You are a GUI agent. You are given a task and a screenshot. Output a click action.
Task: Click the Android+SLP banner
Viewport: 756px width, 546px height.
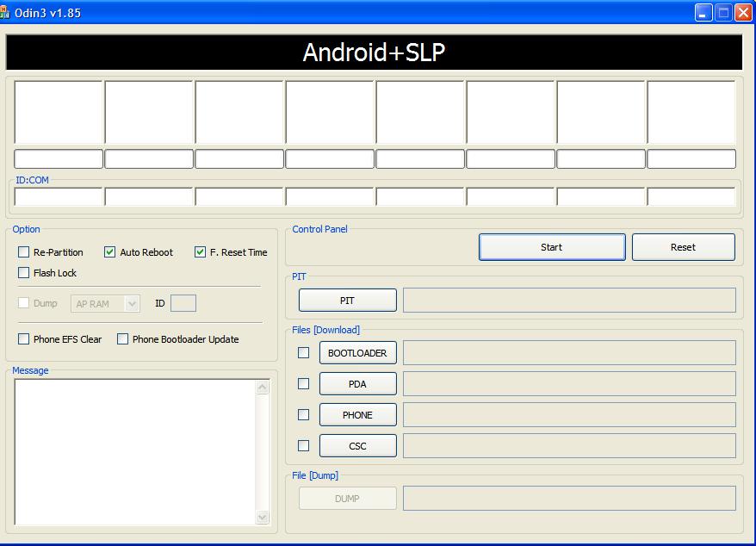(375, 52)
